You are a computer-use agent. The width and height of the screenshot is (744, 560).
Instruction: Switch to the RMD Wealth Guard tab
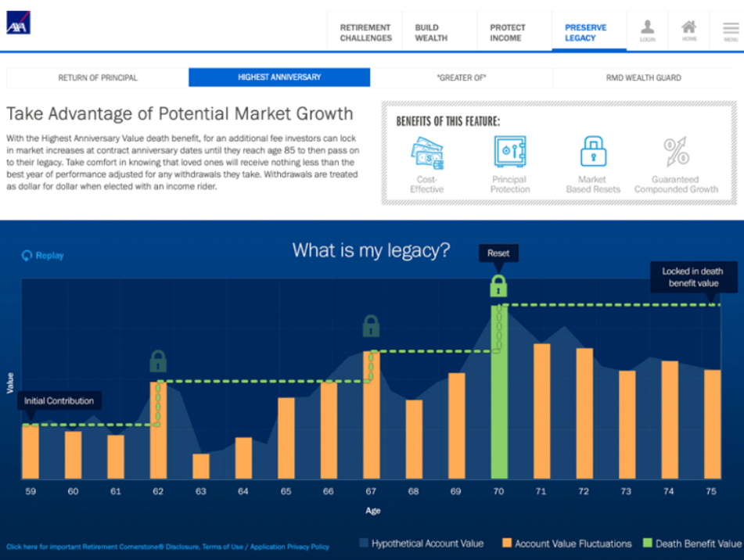tap(643, 77)
